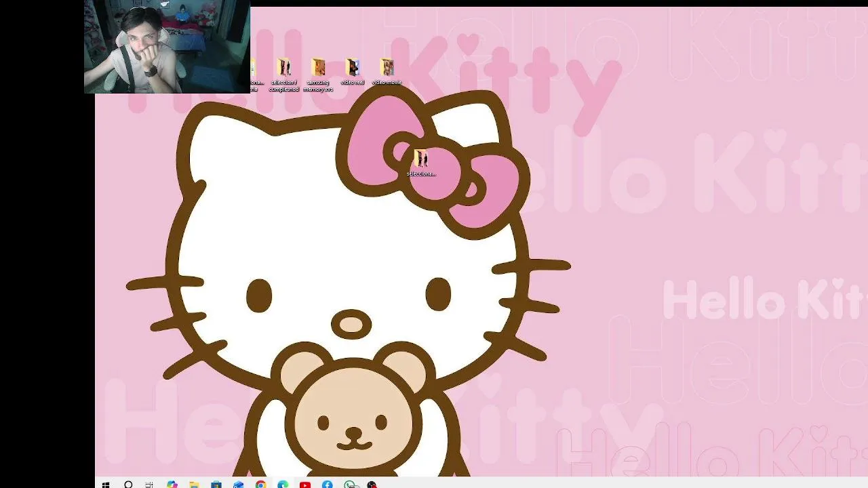Image resolution: width=868 pixels, height=488 pixels.
Task: Click the webcam overlay video thumbnail
Action: click(x=167, y=47)
